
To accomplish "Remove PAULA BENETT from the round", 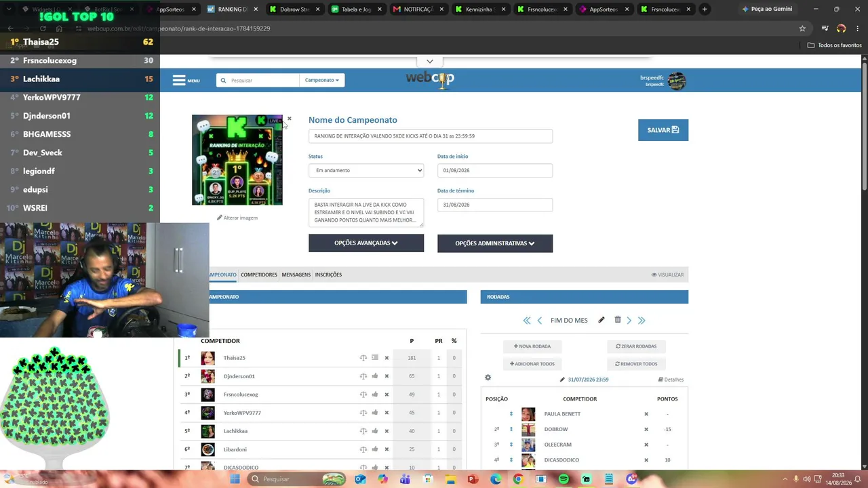I will (x=646, y=414).
